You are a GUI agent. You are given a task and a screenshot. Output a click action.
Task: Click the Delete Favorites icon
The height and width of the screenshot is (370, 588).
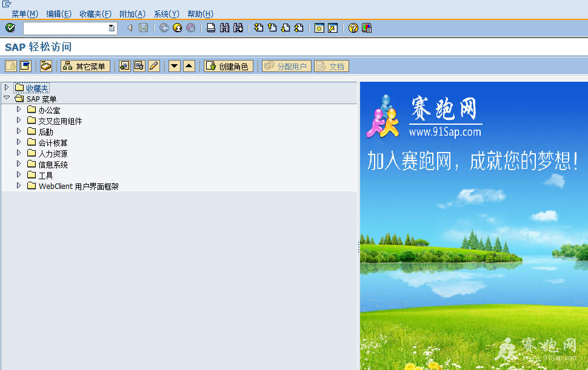(x=139, y=66)
